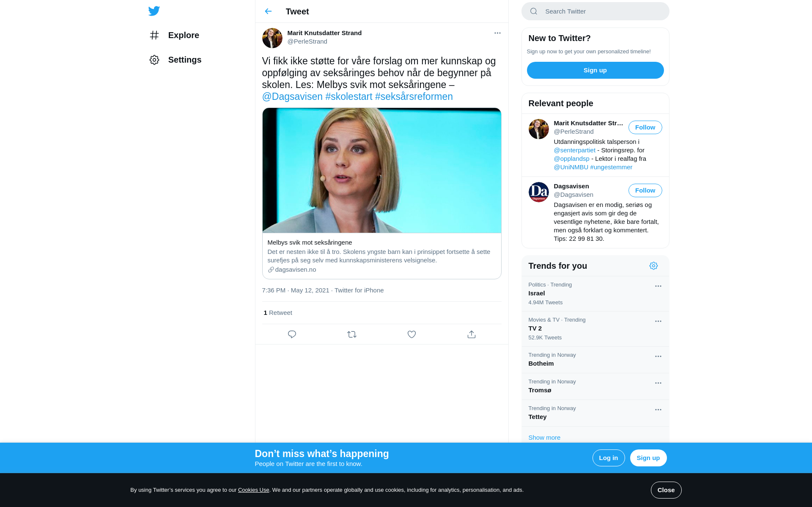Screen dimensions: 812x507
Task: Close the cookie notice banner
Action: point(666,490)
